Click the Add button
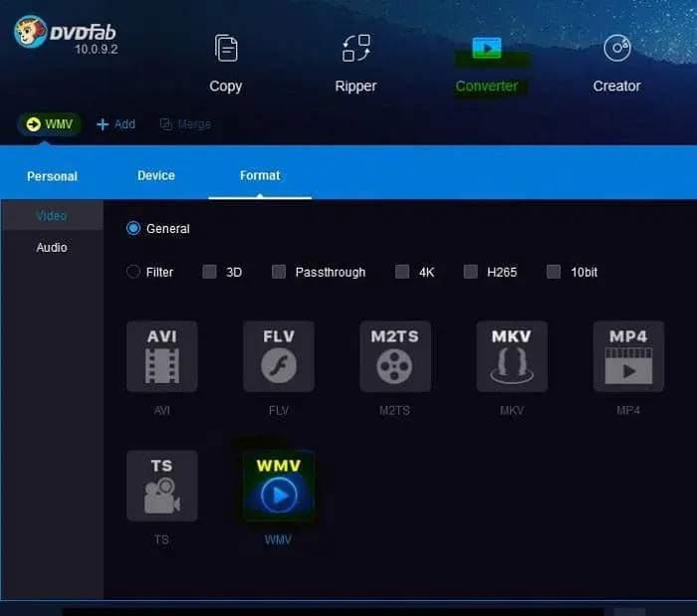This screenshot has width=697, height=616. [x=116, y=124]
